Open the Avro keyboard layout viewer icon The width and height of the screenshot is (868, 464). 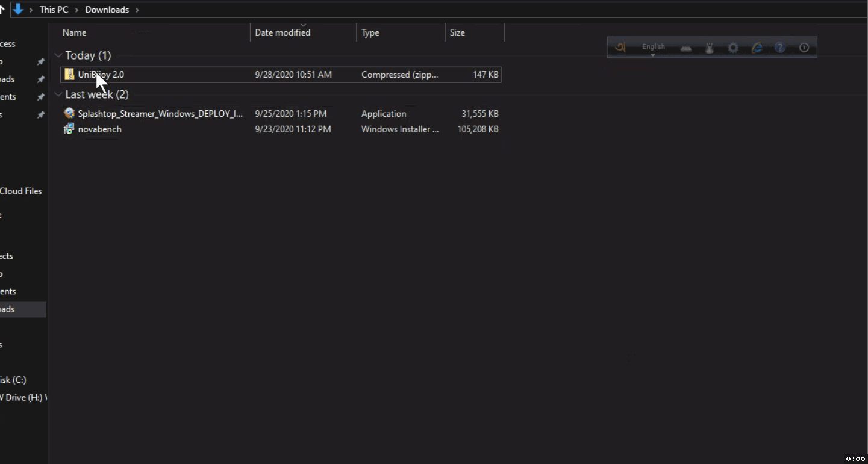pyautogui.click(x=686, y=48)
